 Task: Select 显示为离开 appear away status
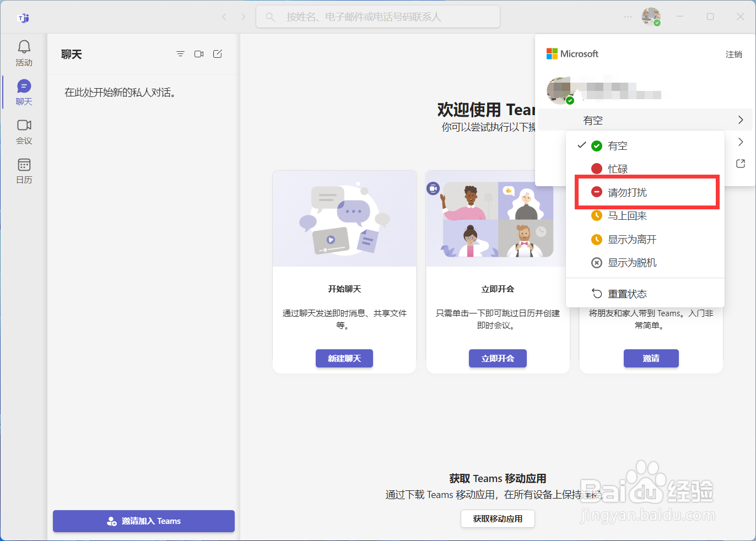[x=645, y=240]
